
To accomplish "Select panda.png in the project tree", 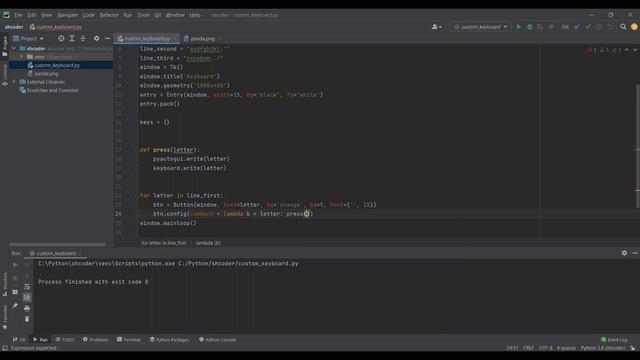I will [46, 74].
